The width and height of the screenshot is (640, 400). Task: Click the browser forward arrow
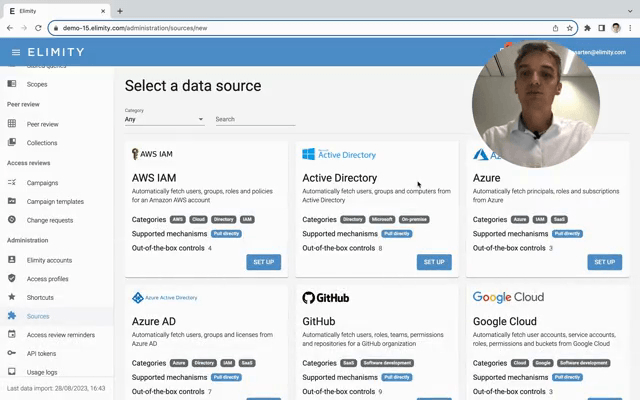click(x=24, y=28)
